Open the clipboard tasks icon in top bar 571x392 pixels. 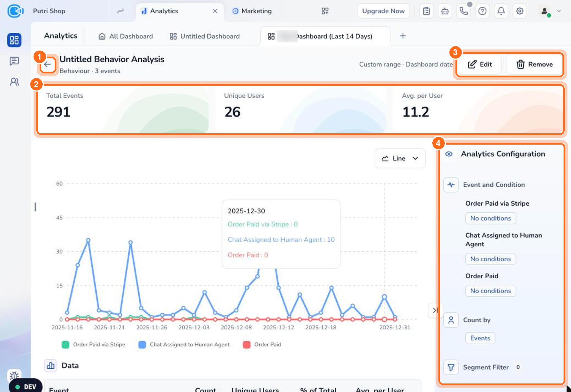click(426, 11)
